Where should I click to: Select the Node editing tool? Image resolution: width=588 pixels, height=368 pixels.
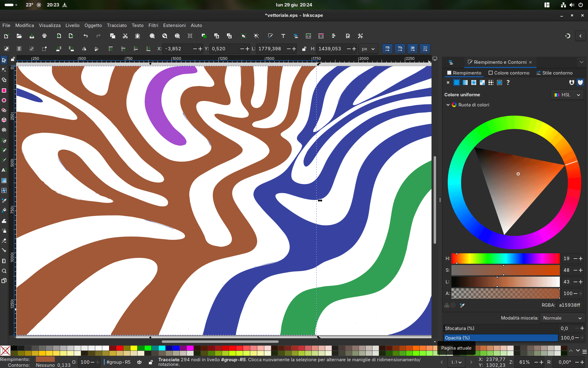point(4,70)
